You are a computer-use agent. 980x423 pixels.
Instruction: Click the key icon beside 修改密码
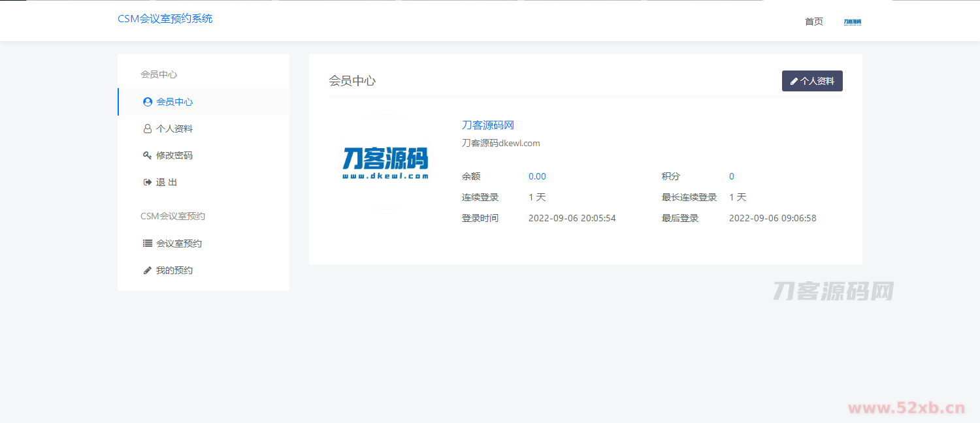point(148,155)
